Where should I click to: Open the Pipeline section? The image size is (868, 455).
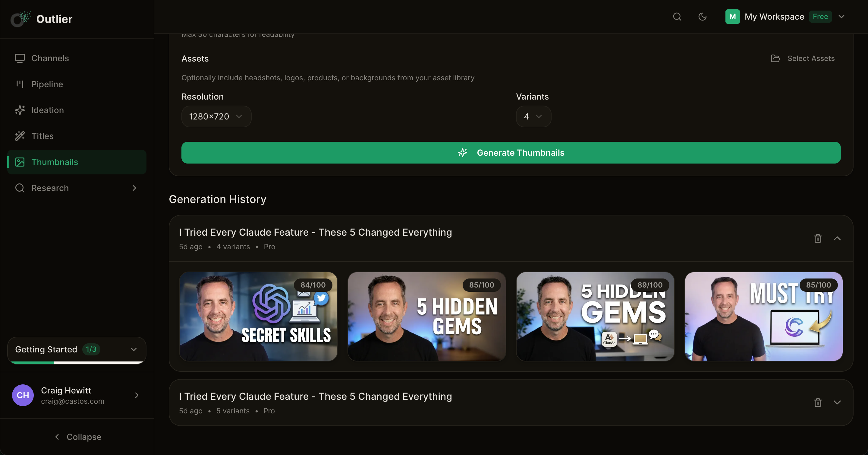click(47, 84)
